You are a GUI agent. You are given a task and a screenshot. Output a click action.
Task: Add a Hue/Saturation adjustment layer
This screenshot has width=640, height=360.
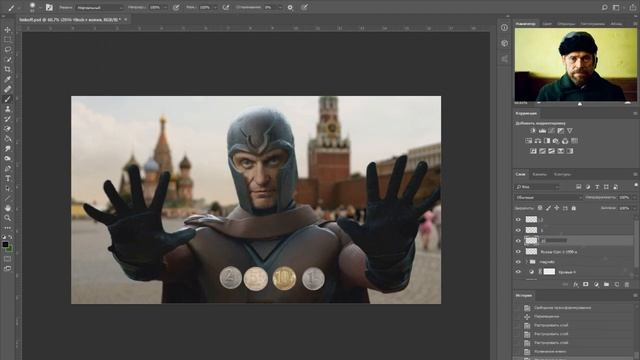point(529,141)
